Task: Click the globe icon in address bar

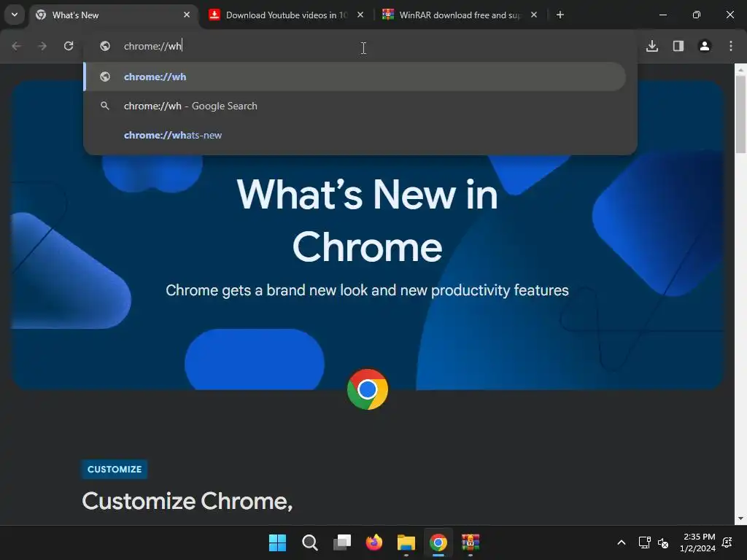Action: pos(105,46)
